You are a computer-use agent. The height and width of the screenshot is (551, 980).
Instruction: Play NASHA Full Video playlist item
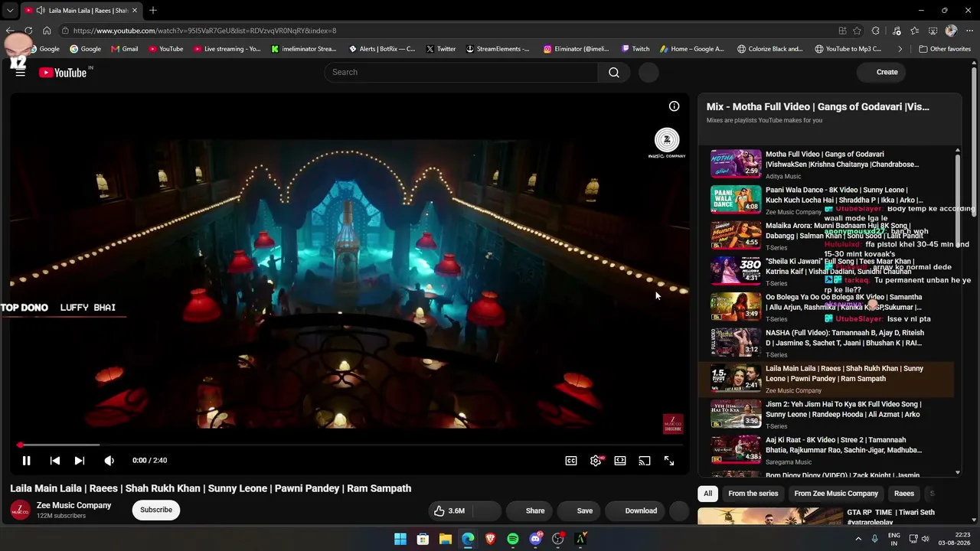click(827, 343)
